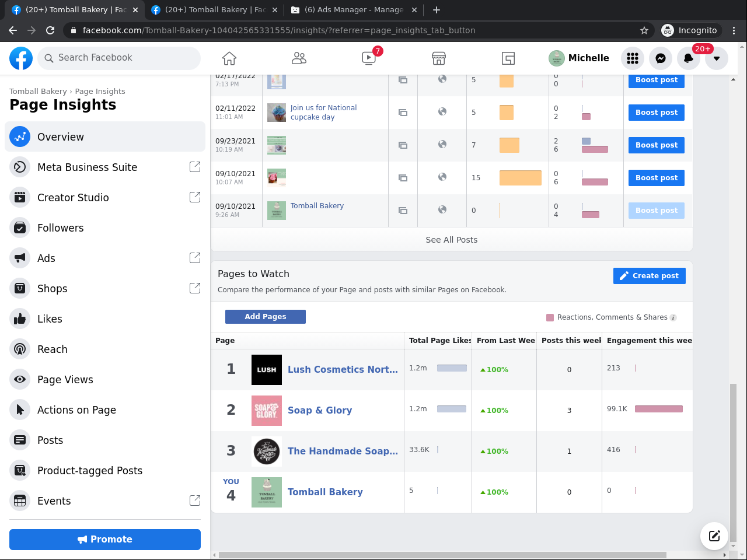Select Product-tagged Posts in sidebar

click(105, 470)
